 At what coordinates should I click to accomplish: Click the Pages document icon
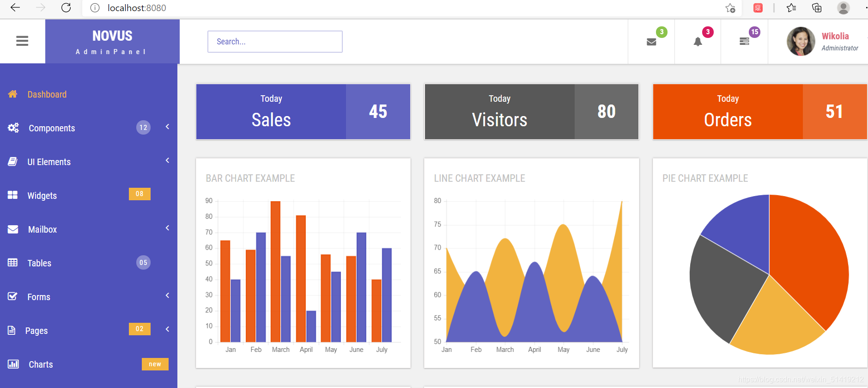point(12,330)
